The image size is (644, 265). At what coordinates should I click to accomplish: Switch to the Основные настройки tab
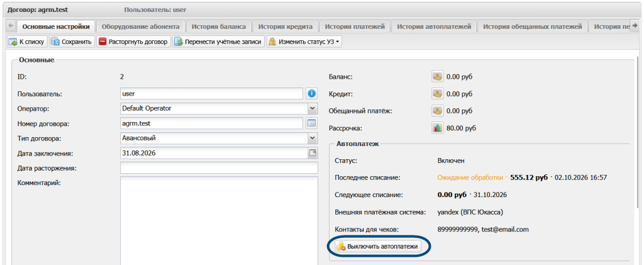pyautogui.click(x=56, y=26)
